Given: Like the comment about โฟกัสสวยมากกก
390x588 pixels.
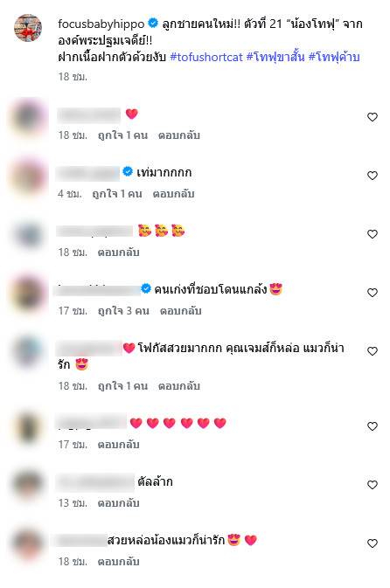Looking at the screenshot, I should coord(372,351).
